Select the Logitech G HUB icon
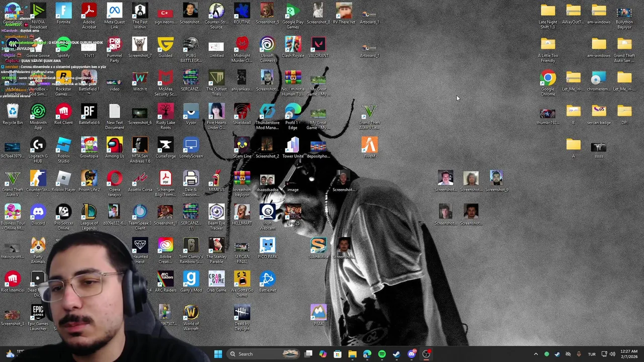Screen dimensions: 644x362 [38, 150]
